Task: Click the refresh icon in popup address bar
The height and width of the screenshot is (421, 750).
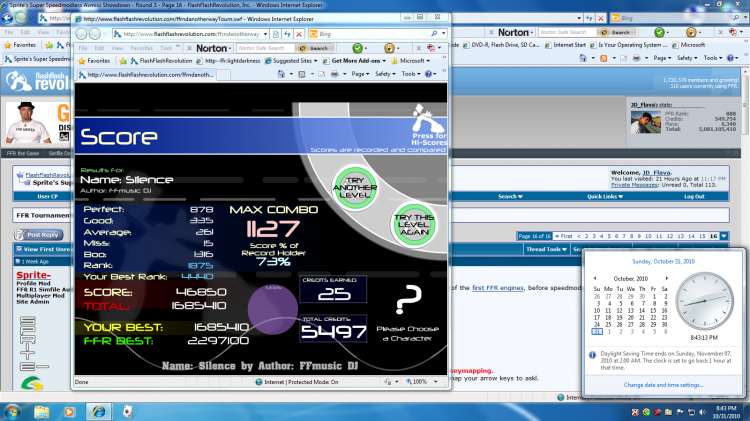Action: [287, 34]
